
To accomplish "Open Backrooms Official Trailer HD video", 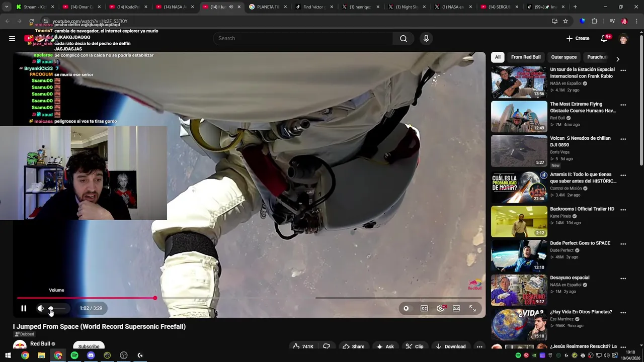I will pyautogui.click(x=519, y=221).
